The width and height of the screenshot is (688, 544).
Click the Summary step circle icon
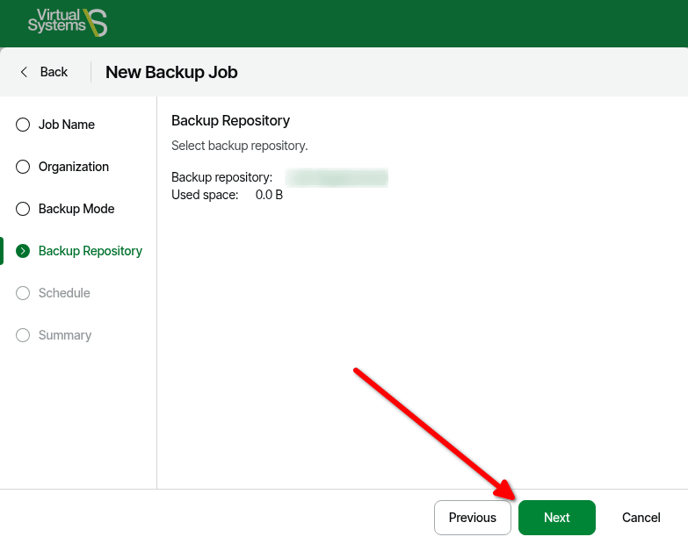[x=23, y=335]
